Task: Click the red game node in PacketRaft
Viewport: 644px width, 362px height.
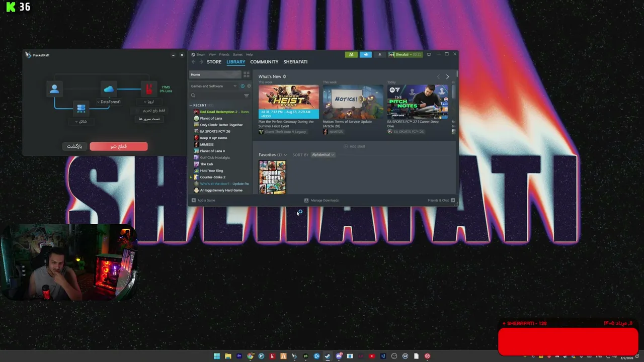Action: [148, 89]
